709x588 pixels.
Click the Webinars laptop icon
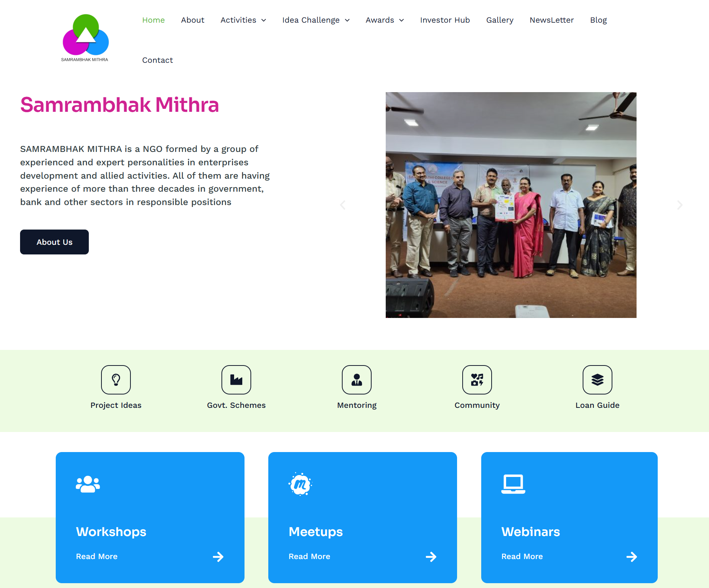point(513,484)
